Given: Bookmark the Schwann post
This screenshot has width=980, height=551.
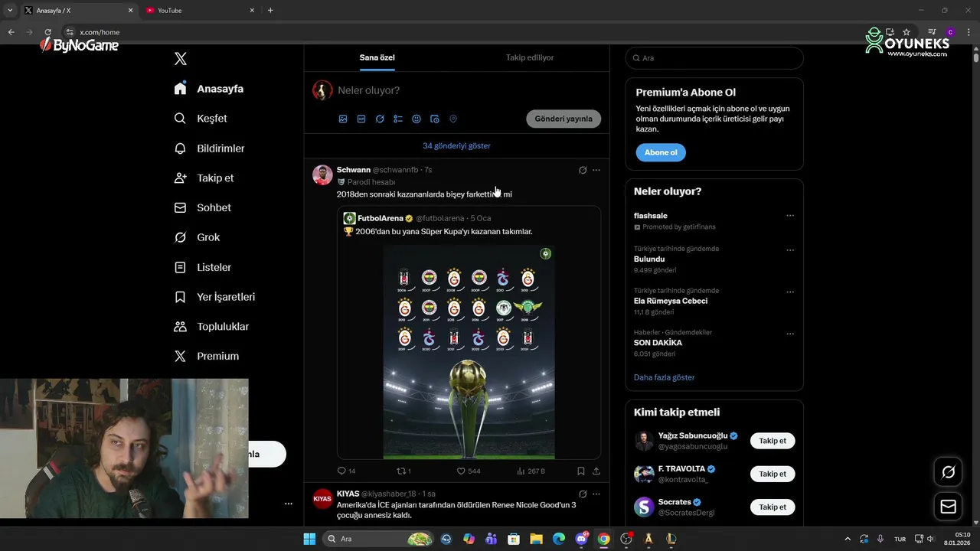Looking at the screenshot, I should pyautogui.click(x=581, y=471).
